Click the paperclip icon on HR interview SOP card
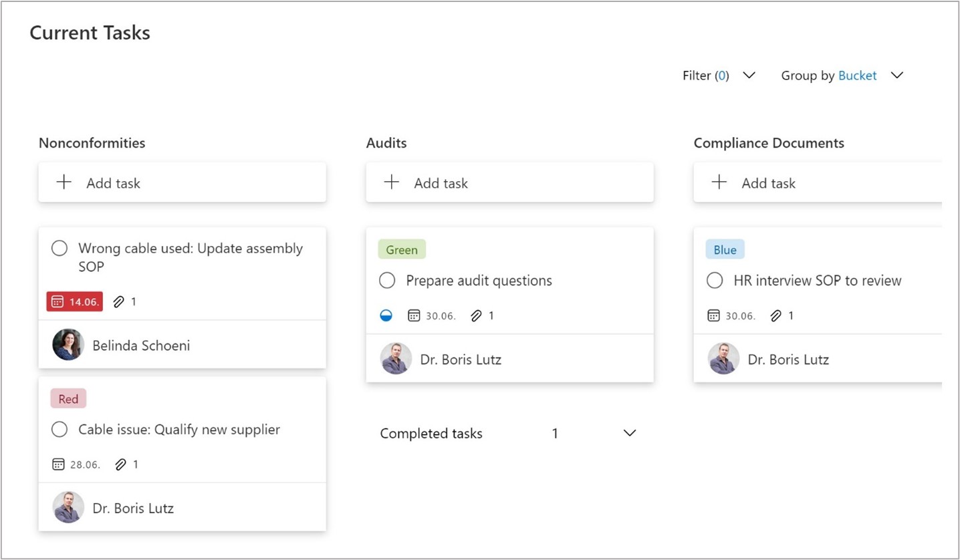This screenshot has width=960, height=560. [x=775, y=315]
